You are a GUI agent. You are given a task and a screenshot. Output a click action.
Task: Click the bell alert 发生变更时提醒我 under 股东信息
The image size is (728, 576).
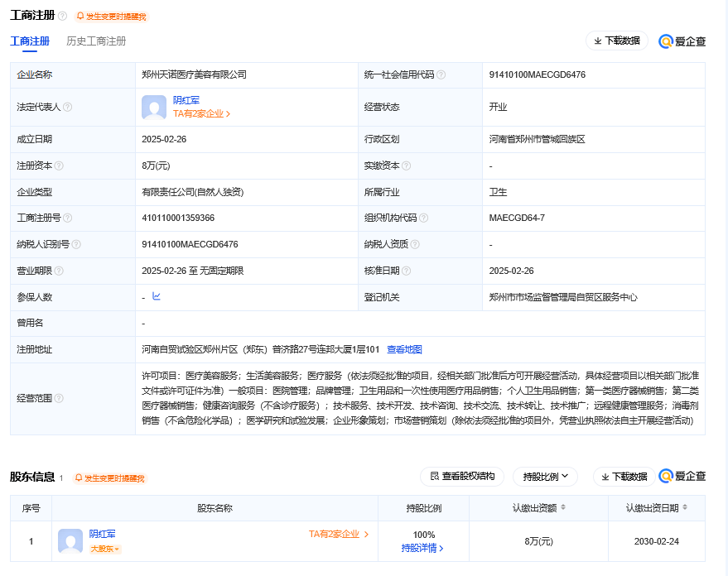110,478
